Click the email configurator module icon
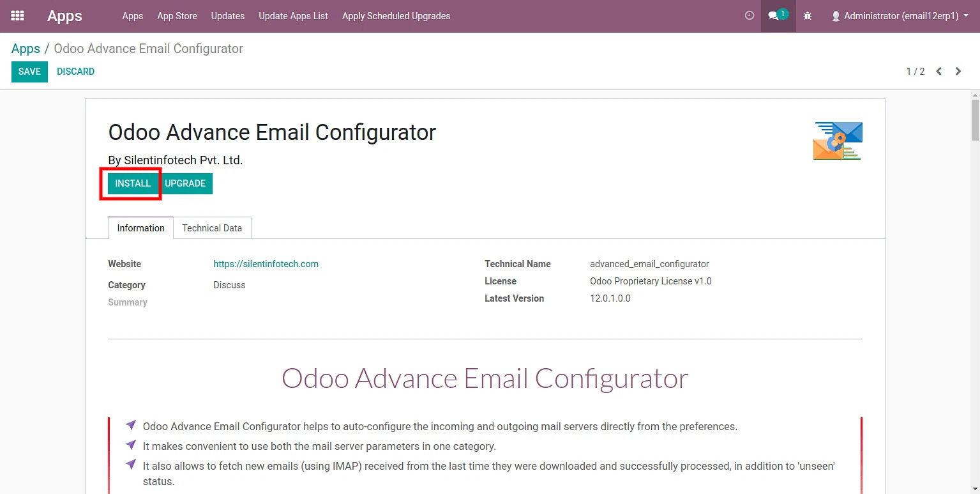This screenshot has width=980, height=494. coord(838,141)
